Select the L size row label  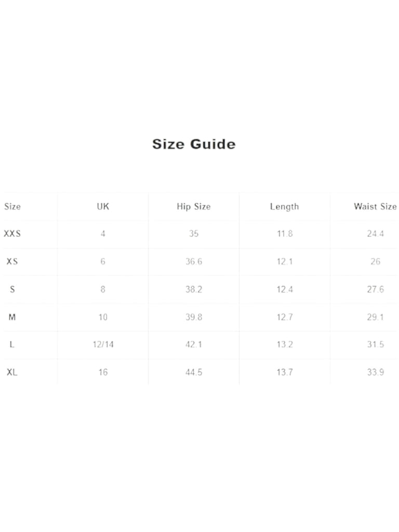12,344
